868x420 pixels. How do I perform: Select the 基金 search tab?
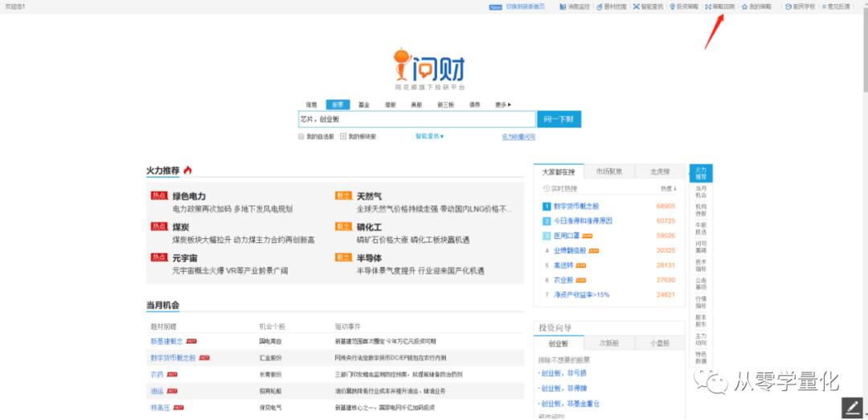pos(364,104)
